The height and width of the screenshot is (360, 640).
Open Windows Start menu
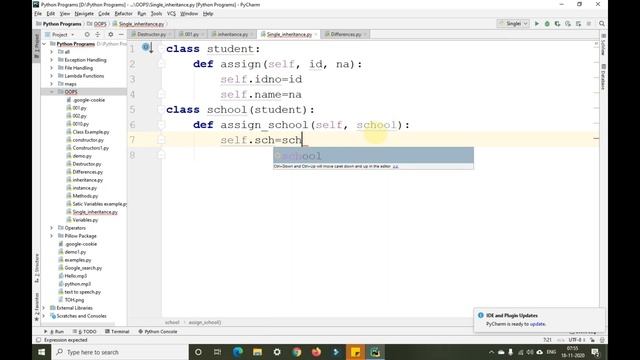coord(42,352)
